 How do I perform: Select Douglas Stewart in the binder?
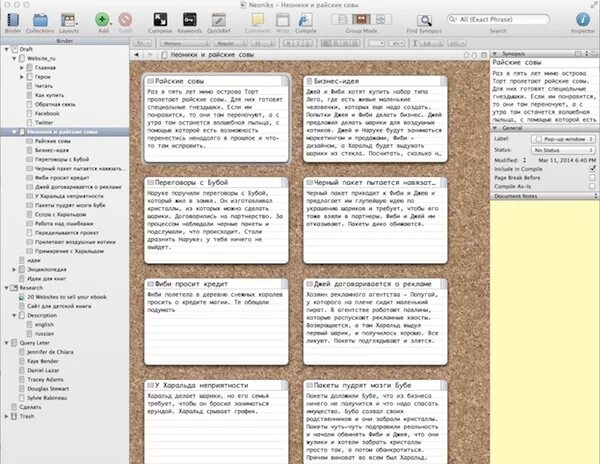(48, 389)
